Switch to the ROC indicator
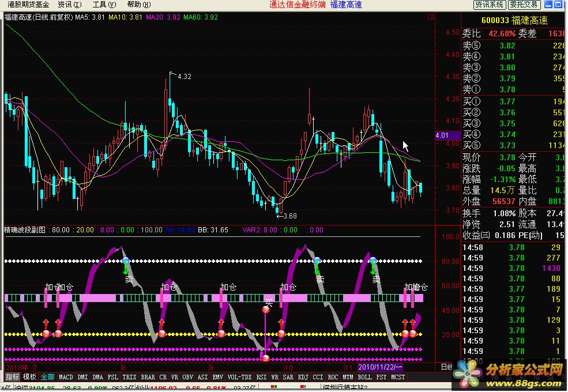This screenshot has width=568, height=392. click(x=333, y=377)
